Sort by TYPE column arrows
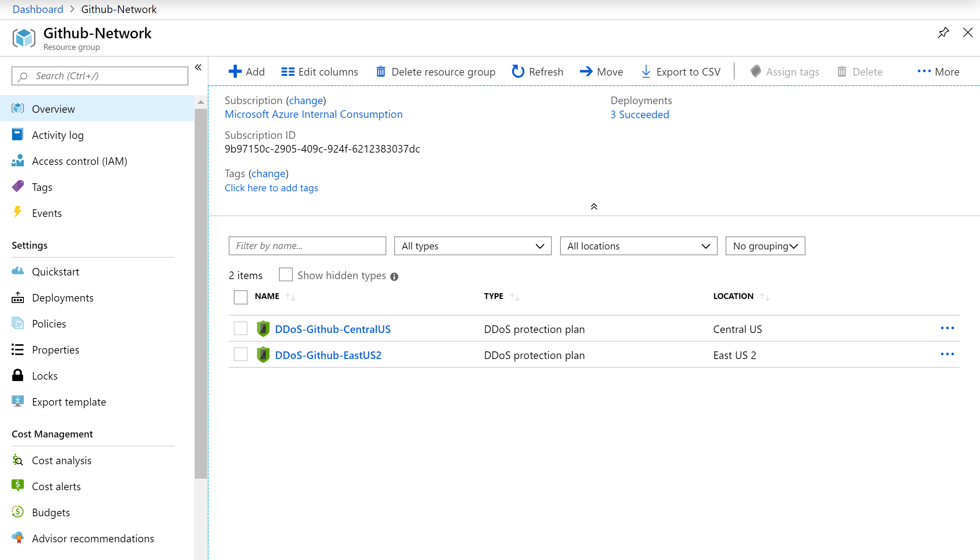Image resolution: width=980 pixels, height=560 pixels. [515, 296]
